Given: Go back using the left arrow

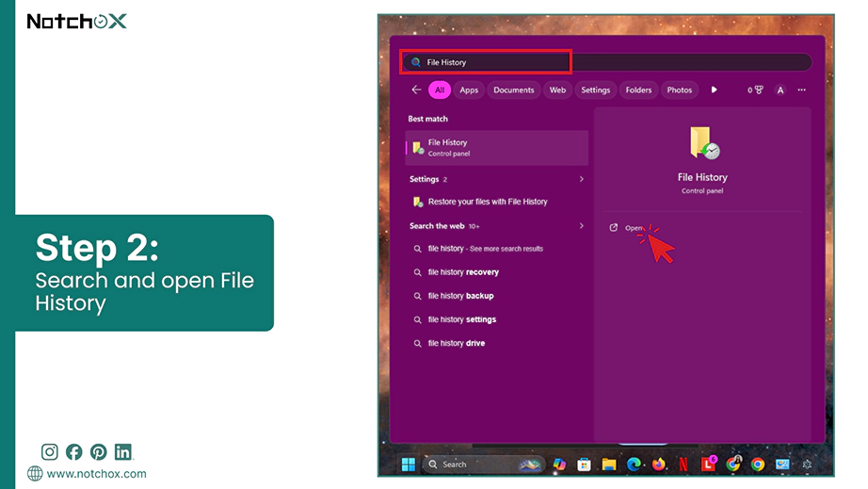Looking at the screenshot, I should [x=416, y=90].
